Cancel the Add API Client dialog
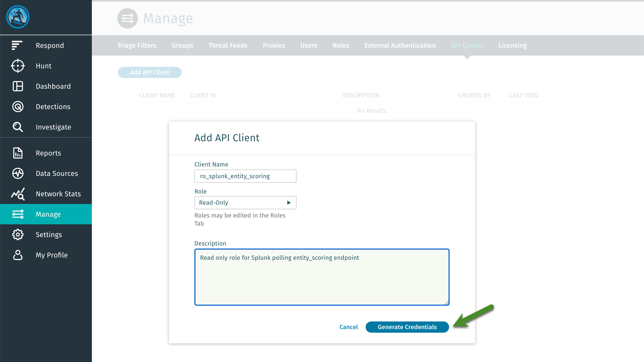The image size is (644, 362). tap(349, 327)
